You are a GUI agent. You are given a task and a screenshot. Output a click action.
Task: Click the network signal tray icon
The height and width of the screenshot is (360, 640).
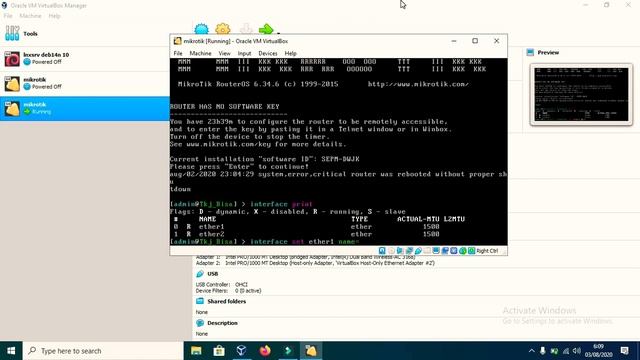point(566,351)
